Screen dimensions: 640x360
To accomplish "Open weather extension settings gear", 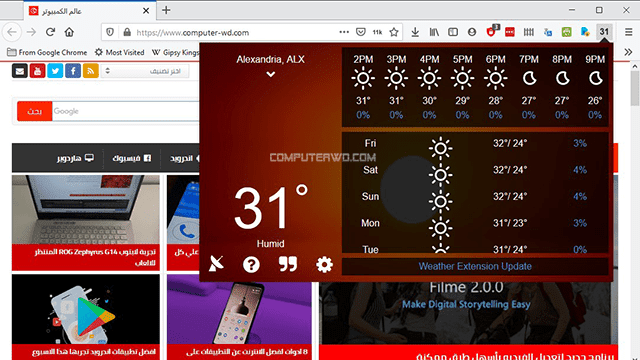I will [x=324, y=265].
